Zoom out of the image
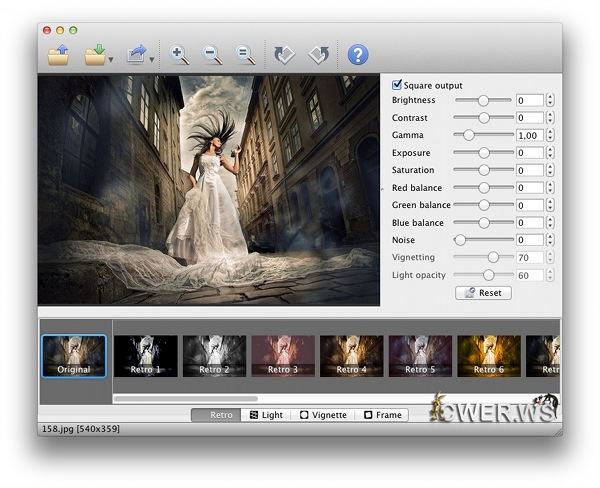Screen dimensions: 600x488 coord(213,54)
